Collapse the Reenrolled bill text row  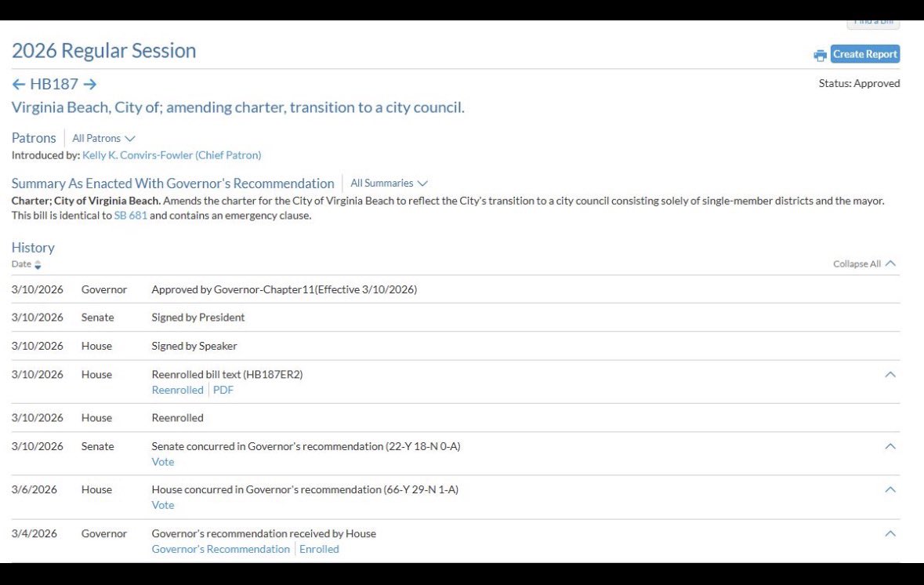click(x=890, y=375)
